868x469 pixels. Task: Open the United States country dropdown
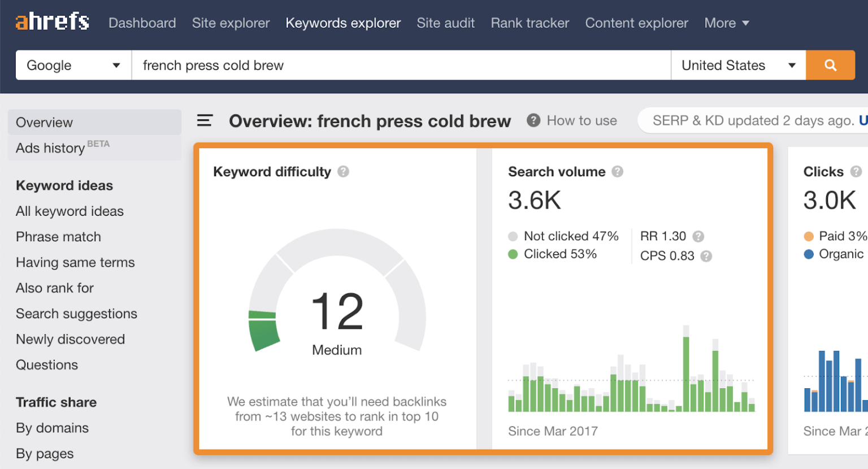click(x=737, y=65)
